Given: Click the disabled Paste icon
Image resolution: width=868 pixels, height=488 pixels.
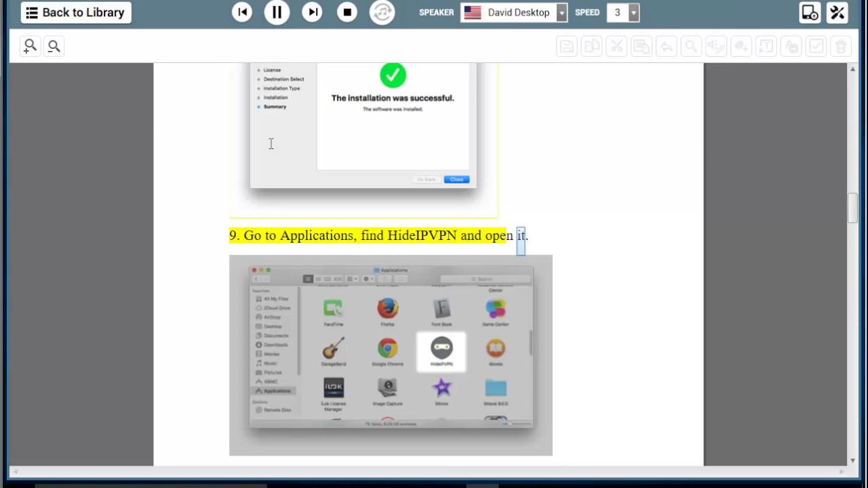Looking at the screenshot, I should tap(642, 46).
